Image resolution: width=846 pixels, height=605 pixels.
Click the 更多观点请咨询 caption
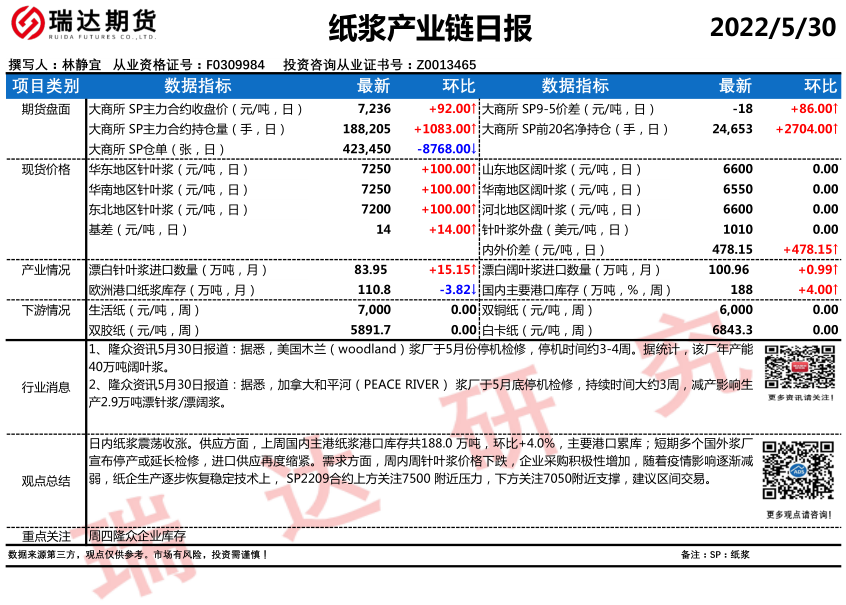coord(798,514)
